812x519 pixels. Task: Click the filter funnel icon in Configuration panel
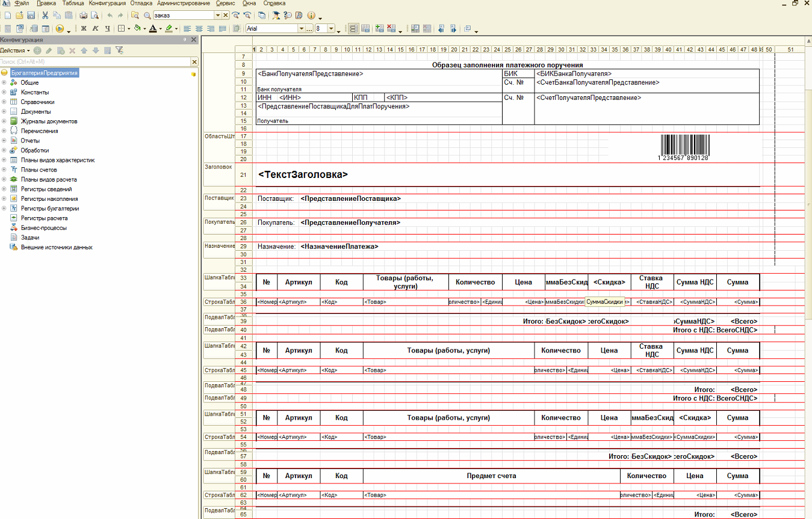pyautogui.click(x=119, y=51)
